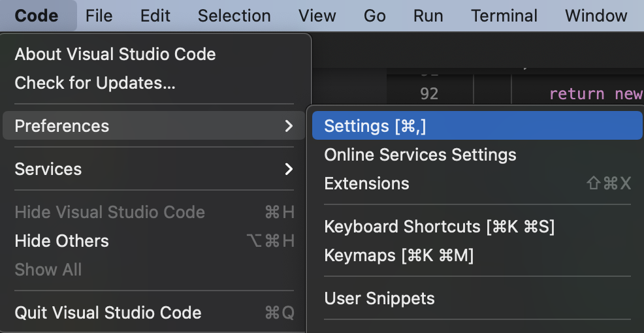Open Online Services Settings
This screenshot has width=644, height=333.
(477, 154)
